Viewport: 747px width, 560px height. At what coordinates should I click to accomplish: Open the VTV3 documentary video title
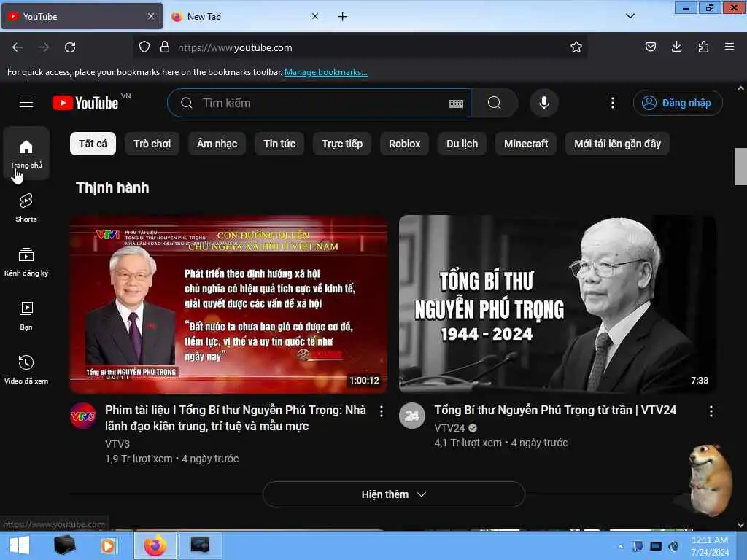click(236, 418)
